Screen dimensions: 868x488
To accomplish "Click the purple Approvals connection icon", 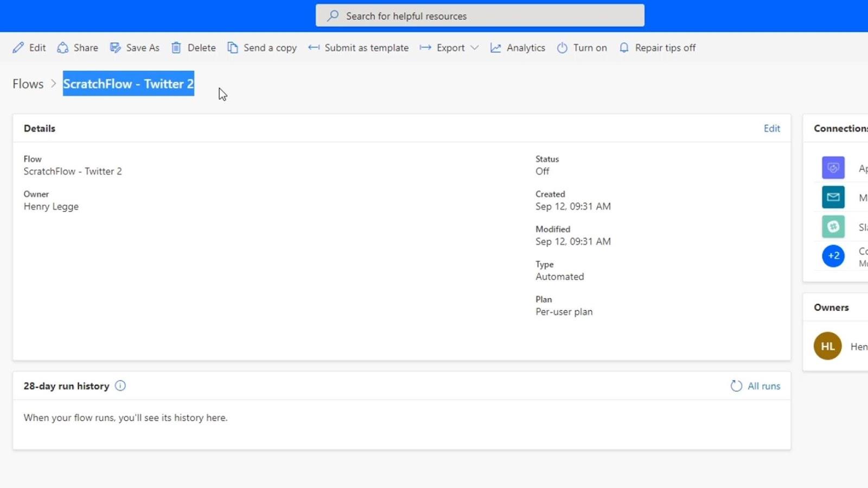I will (x=833, y=168).
